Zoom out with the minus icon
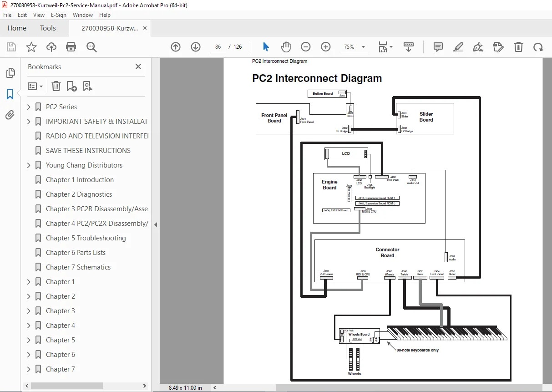552x392 pixels. (x=306, y=47)
